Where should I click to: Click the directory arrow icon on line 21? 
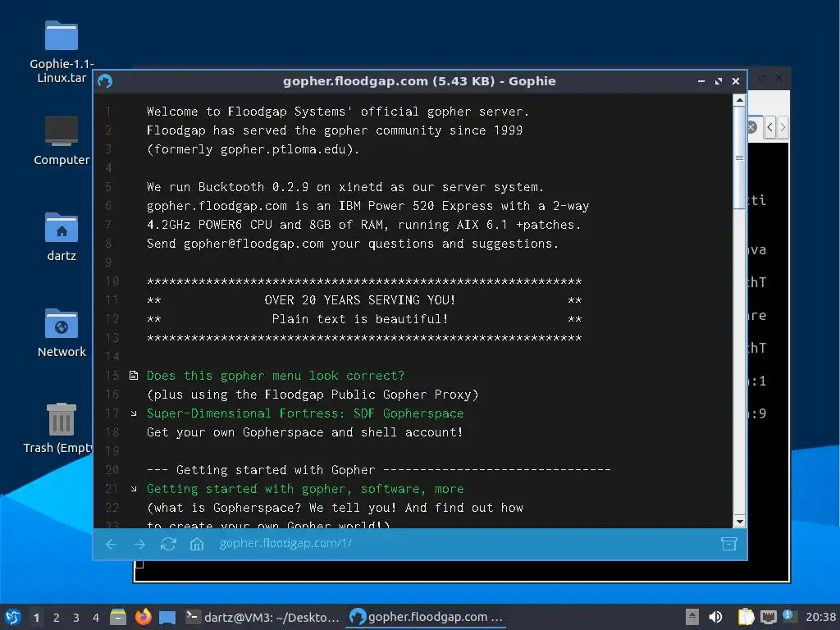[134, 489]
